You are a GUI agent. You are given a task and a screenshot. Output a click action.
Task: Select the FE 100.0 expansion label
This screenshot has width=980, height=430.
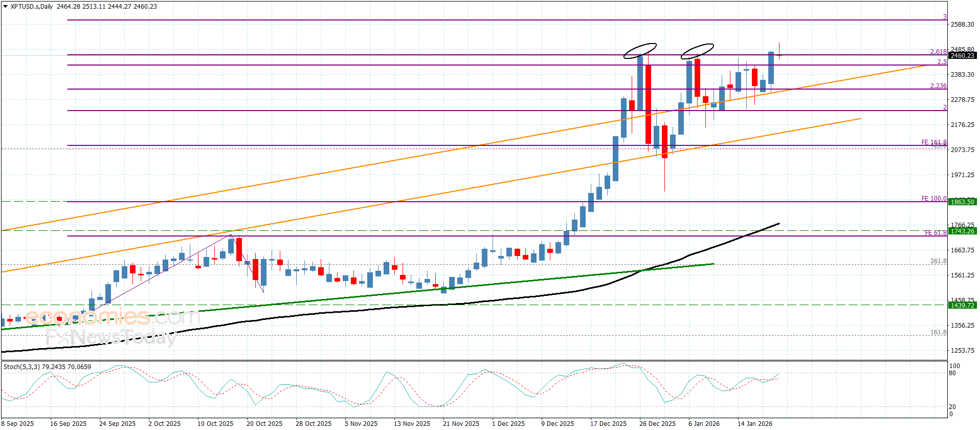pyautogui.click(x=934, y=198)
